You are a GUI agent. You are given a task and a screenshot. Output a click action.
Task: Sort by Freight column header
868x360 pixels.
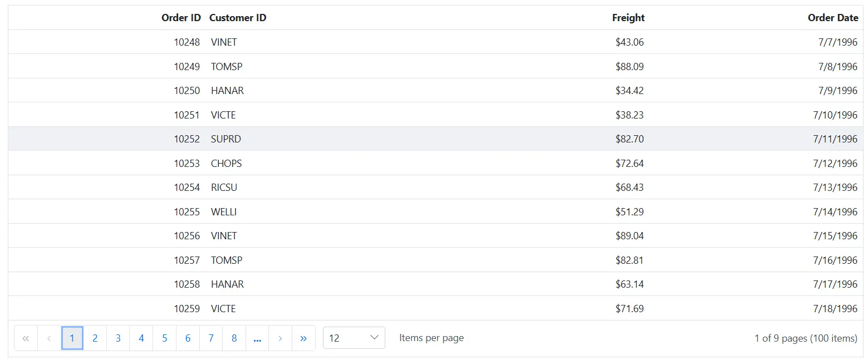[x=628, y=18]
